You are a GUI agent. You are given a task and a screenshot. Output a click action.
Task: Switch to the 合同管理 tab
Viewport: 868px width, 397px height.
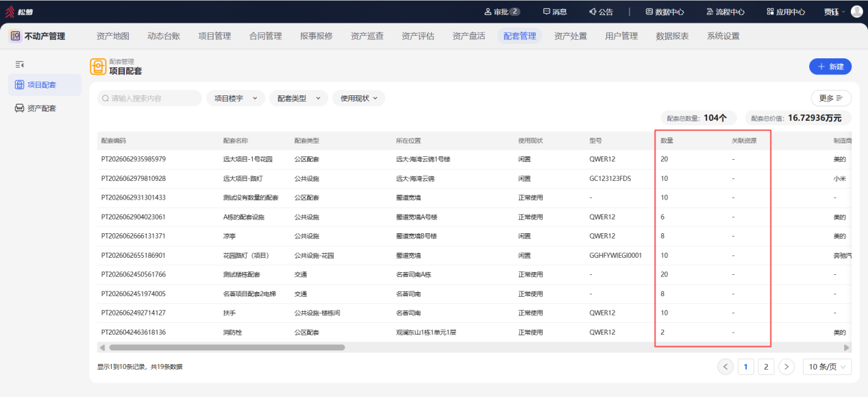pos(265,36)
